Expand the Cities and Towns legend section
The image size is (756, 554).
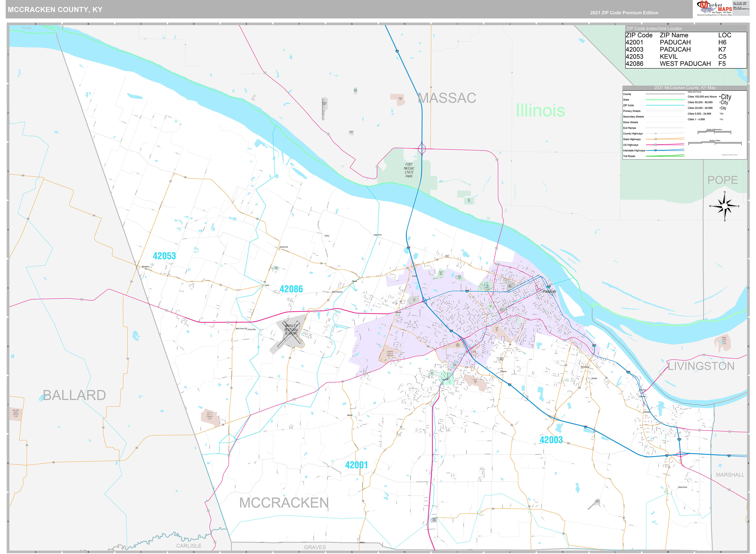pyautogui.click(x=695, y=92)
